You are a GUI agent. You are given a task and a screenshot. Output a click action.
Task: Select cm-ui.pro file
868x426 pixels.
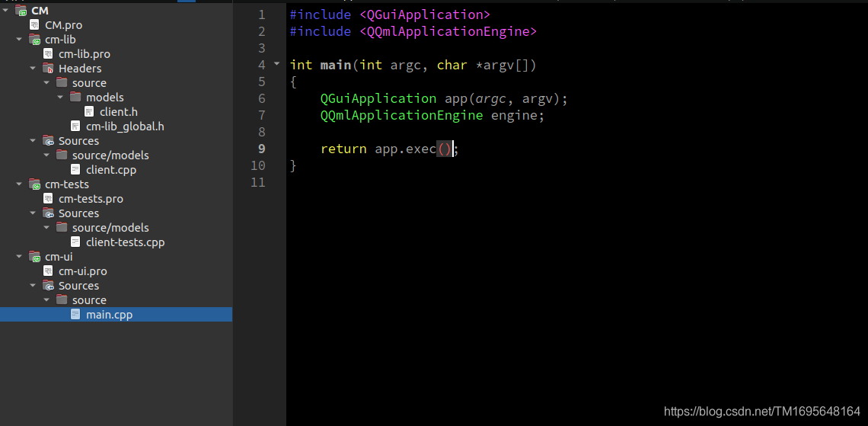click(x=83, y=271)
